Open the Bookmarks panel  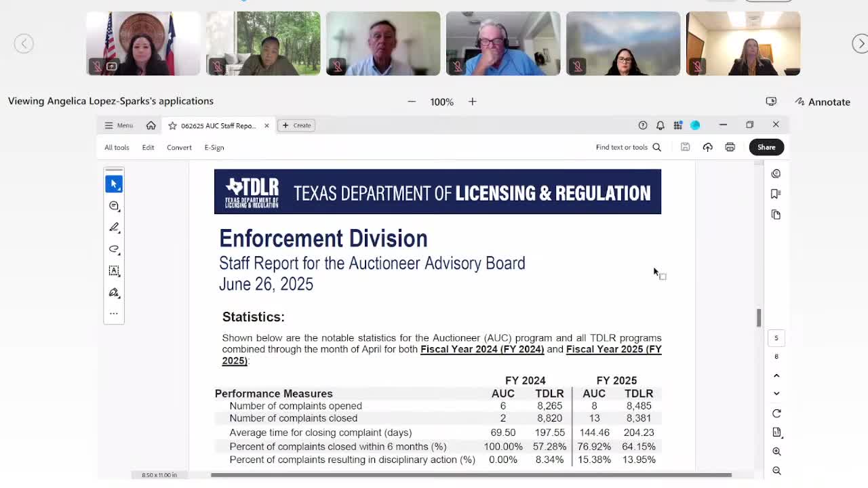click(776, 193)
